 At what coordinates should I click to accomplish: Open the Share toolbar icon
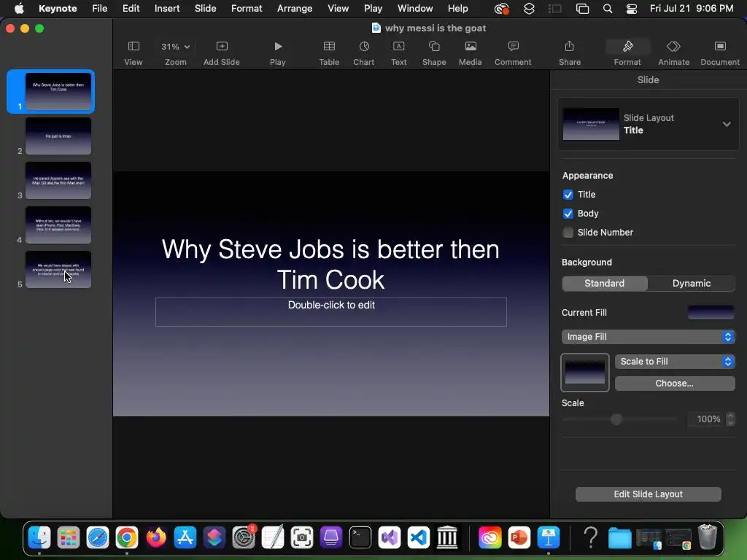coord(569,46)
